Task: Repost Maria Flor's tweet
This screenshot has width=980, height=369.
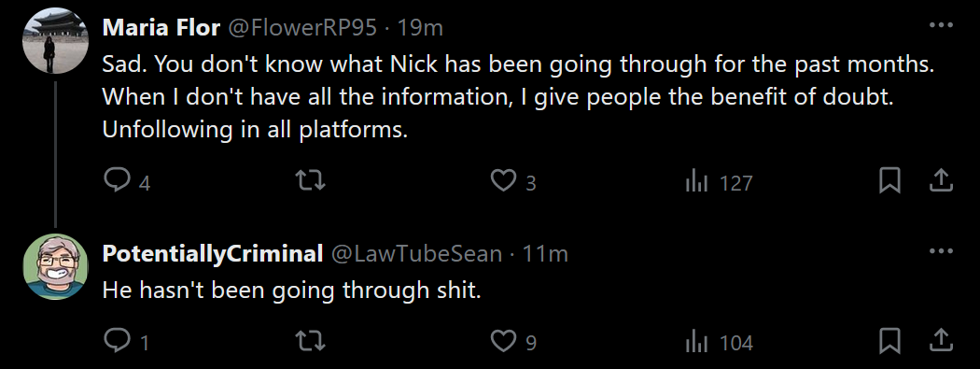Action: point(310,181)
